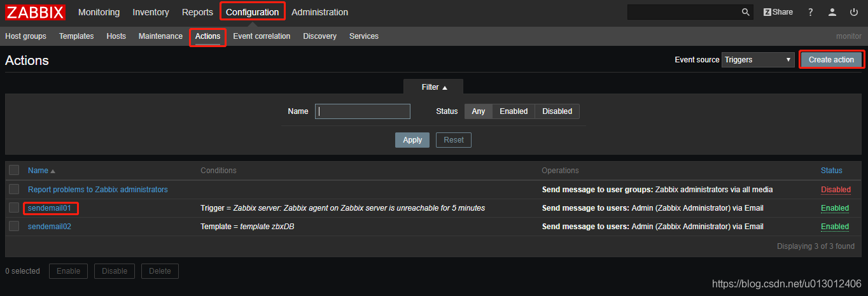Viewport: 868px width, 296px height.
Task: Open the Monitoring menu
Action: pos(99,12)
